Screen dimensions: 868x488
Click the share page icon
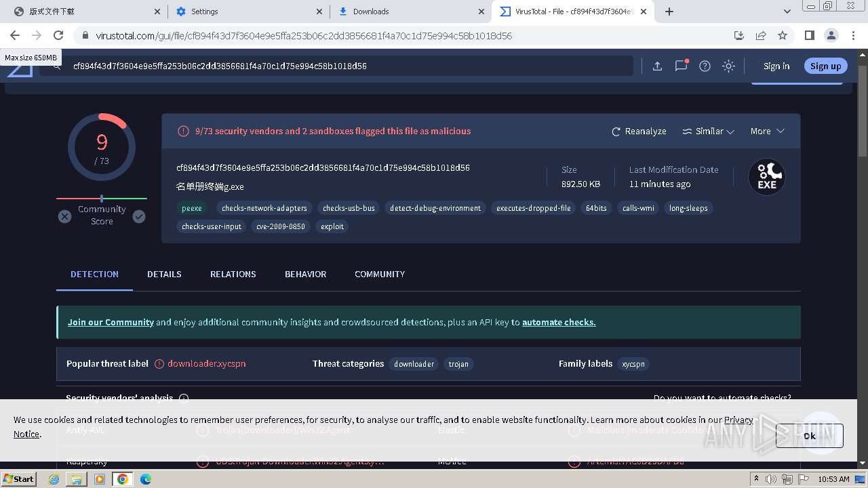(x=761, y=35)
